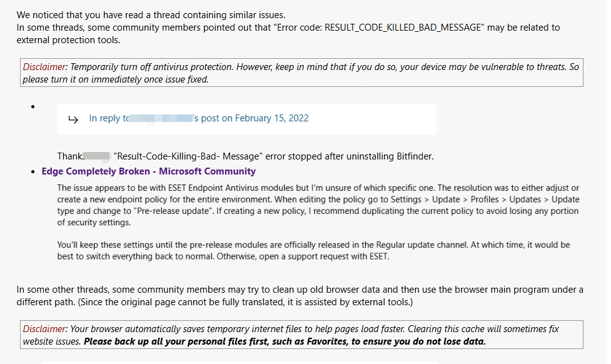Click the 'We noticed that you have read' line

(151, 15)
